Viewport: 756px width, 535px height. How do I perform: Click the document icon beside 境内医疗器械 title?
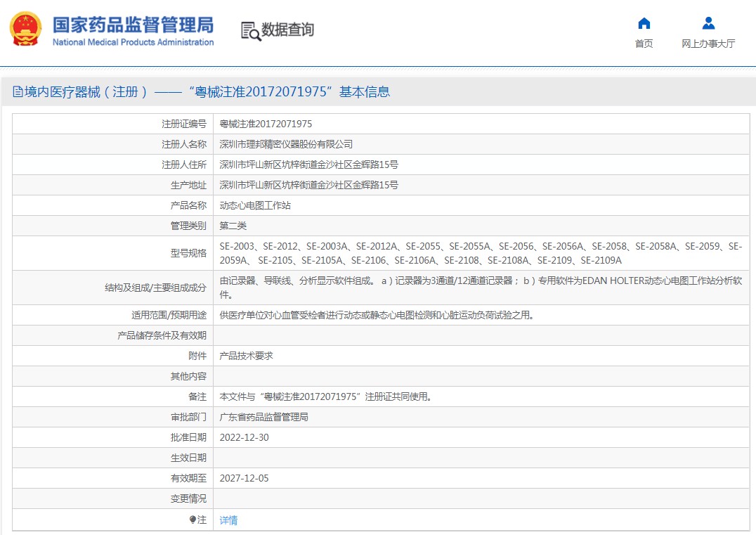tap(18, 91)
